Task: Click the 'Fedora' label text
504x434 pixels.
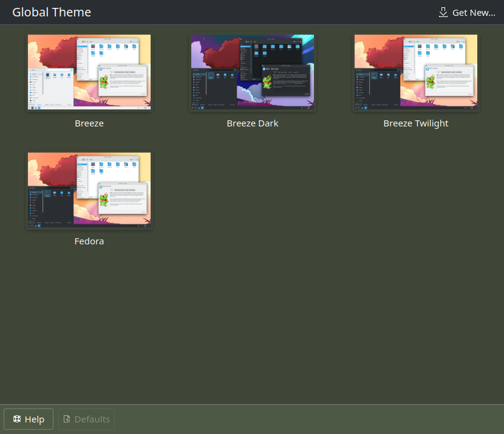Action: tap(89, 241)
